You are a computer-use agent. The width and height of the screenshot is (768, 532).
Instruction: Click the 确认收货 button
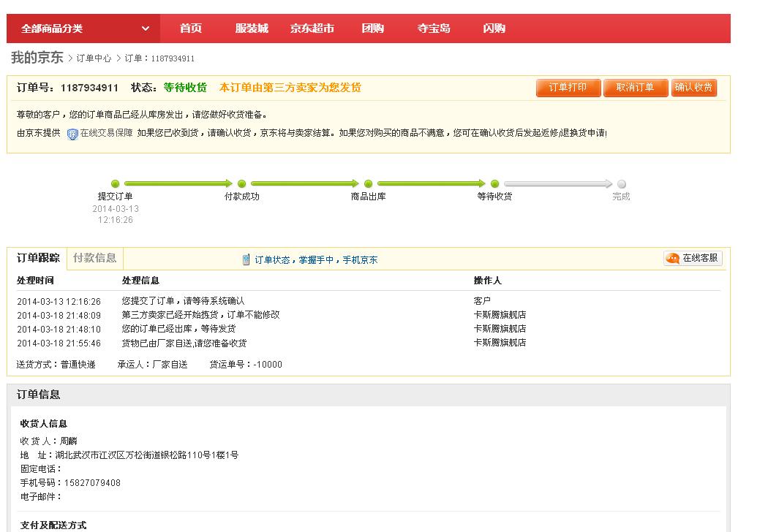693,86
